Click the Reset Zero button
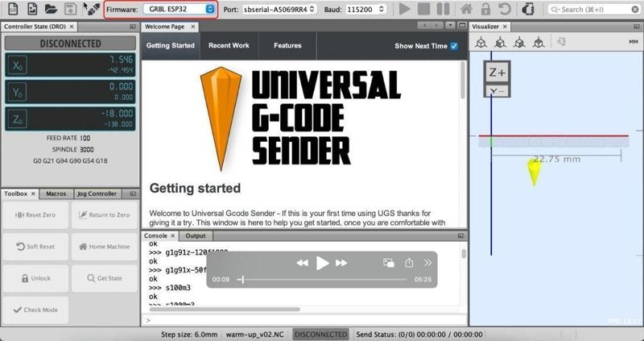The width and height of the screenshot is (644, 341). click(x=35, y=214)
